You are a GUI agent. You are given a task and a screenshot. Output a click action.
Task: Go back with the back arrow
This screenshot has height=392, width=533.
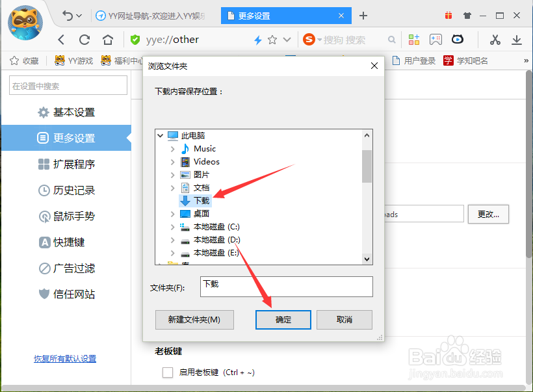pos(61,40)
